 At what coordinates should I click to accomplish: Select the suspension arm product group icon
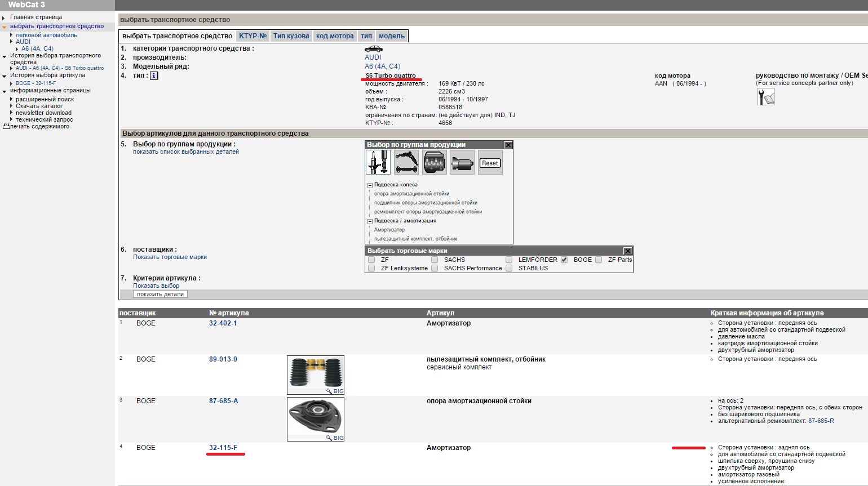[406, 162]
